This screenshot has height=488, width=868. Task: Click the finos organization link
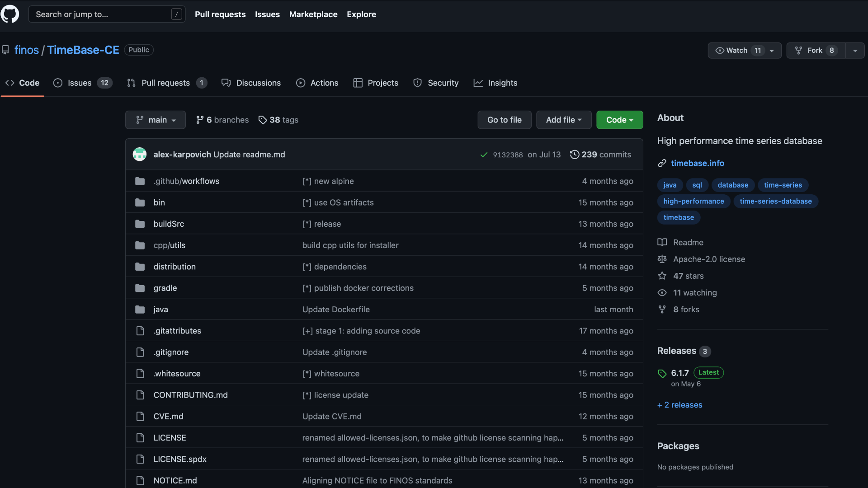point(27,50)
